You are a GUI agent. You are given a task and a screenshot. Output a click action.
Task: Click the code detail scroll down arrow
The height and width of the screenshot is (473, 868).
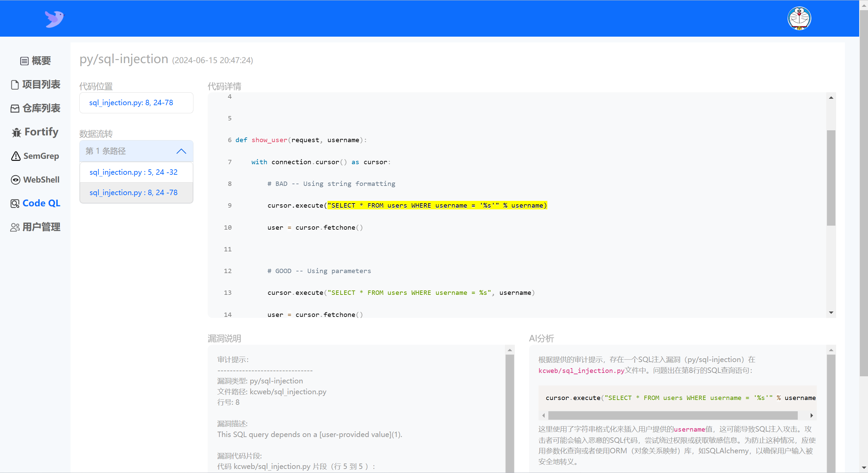[831, 313]
